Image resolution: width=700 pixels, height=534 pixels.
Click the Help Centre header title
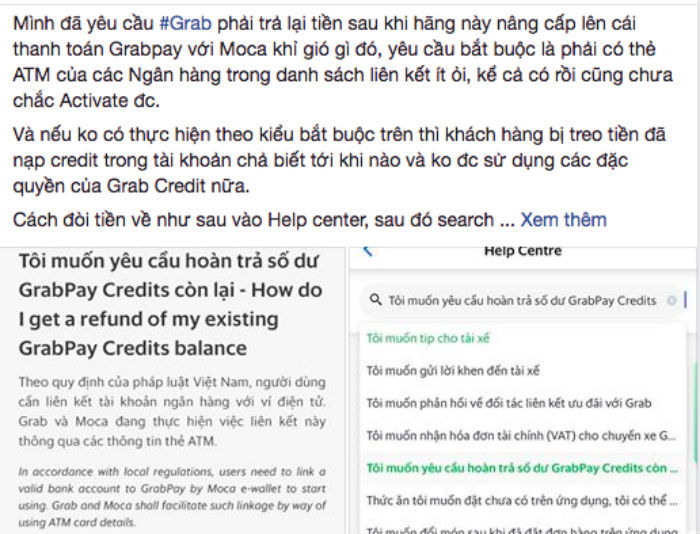522,251
